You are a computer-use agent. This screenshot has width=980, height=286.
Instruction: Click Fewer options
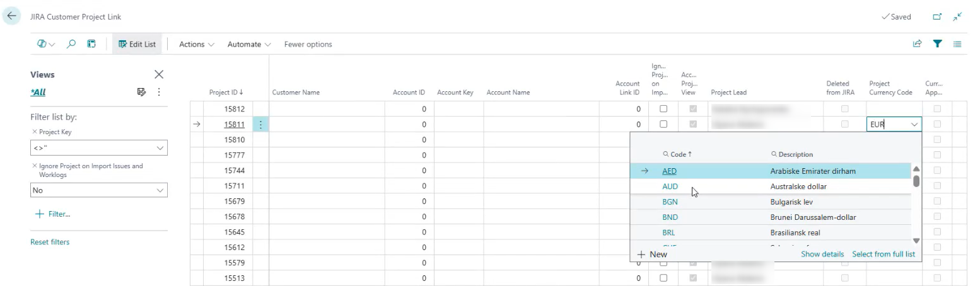tap(308, 44)
